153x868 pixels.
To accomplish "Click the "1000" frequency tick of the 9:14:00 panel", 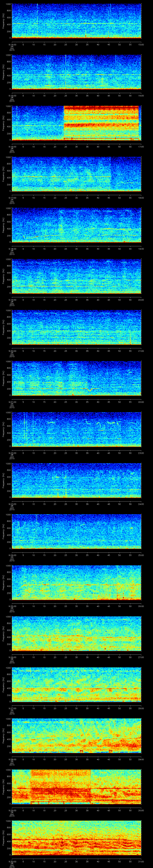I will [8, 4].
